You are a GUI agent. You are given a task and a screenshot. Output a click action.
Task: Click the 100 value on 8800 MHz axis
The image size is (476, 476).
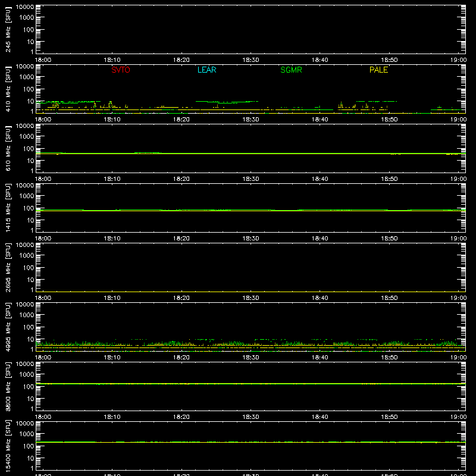click(29, 387)
